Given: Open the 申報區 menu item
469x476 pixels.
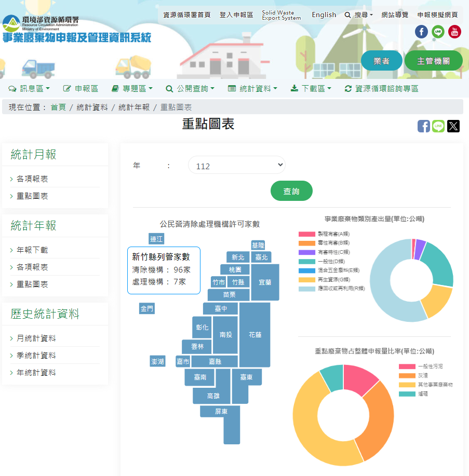Looking at the screenshot, I should [85, 88].
